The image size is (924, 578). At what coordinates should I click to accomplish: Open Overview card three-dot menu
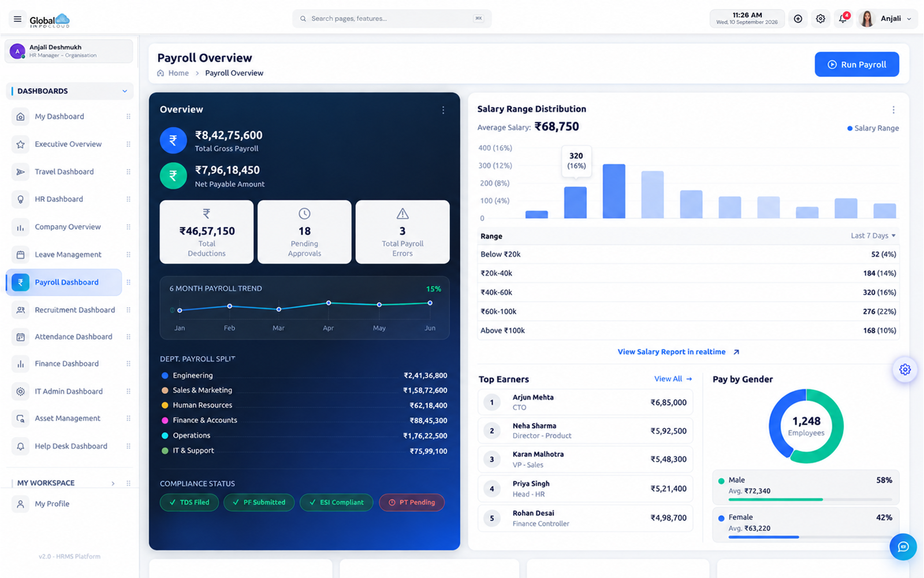click(443, 110)
